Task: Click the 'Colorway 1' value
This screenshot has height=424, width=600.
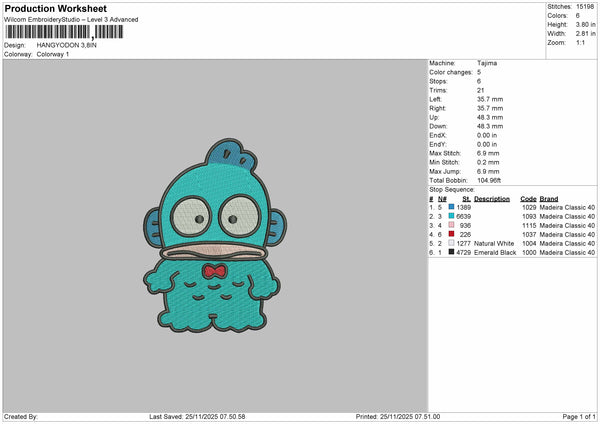Action: click(x=53, y=54)
